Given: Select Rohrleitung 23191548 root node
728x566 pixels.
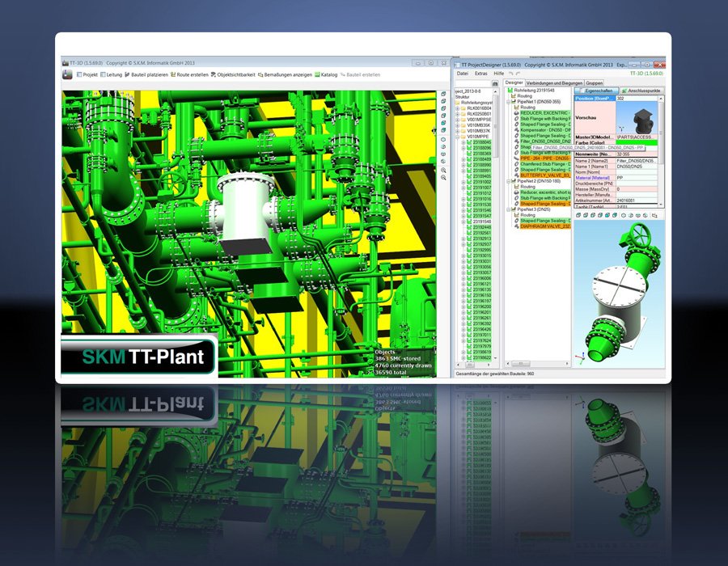Looking at the screenshot, I should tap(534, 91).
